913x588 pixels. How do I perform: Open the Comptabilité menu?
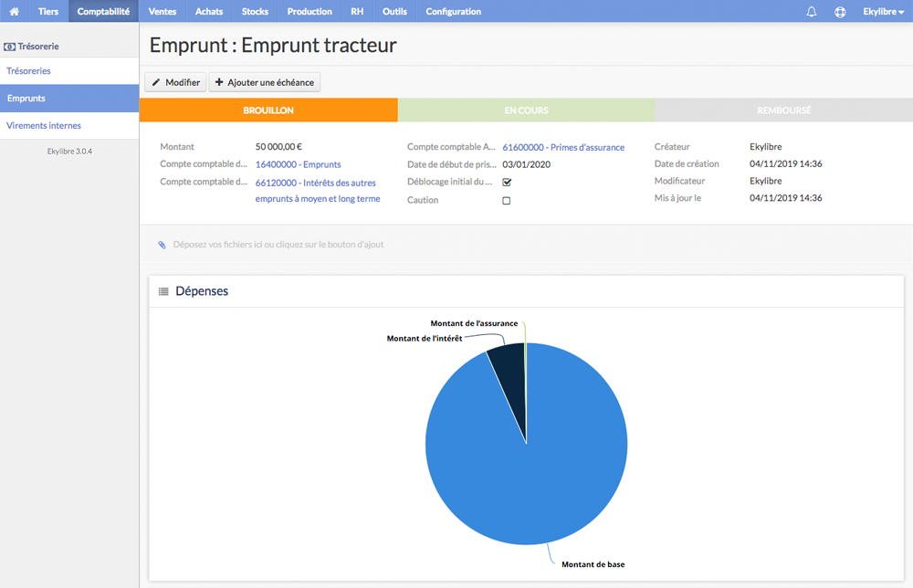[x=104, y=11]
